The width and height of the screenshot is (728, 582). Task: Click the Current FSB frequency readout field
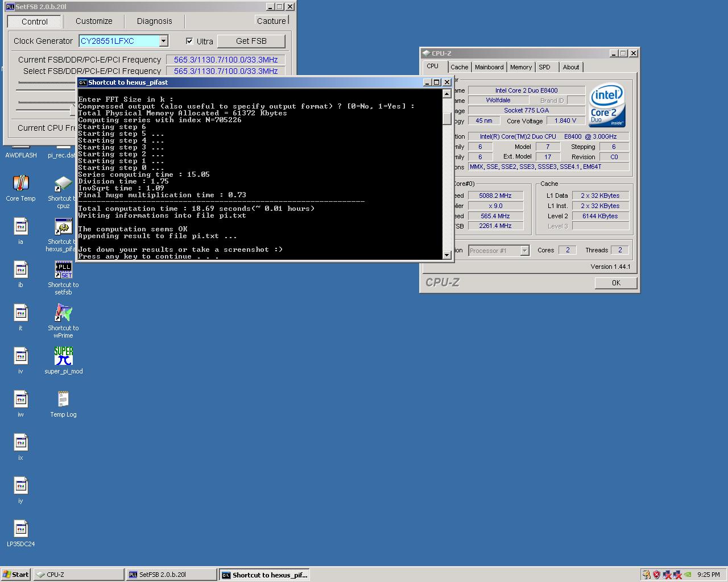pyautogui.click(x=226, y=60)
